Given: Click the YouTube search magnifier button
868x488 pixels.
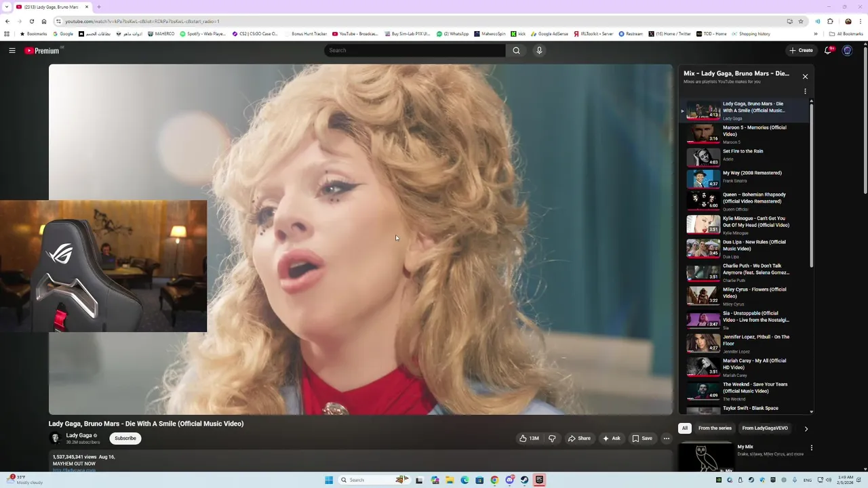Looking at the screenshot, I should 516,50.
